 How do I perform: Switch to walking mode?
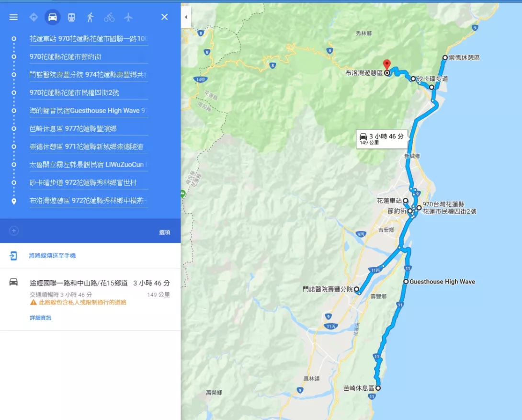tap(90, 17)
